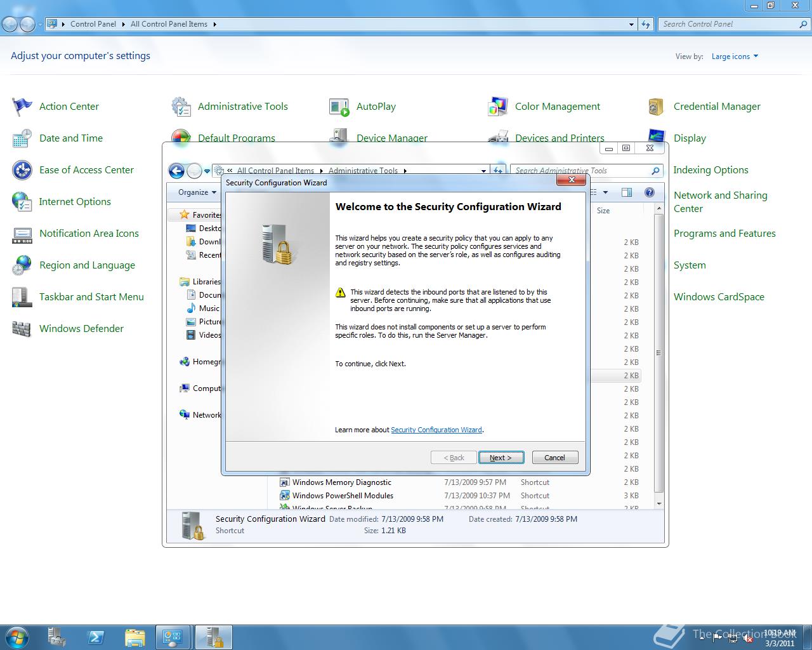Click Administrative Tools breadcrumb in Explorer window
The width and height of the screenshot is (812, 650).
click(x=363, y=171)
